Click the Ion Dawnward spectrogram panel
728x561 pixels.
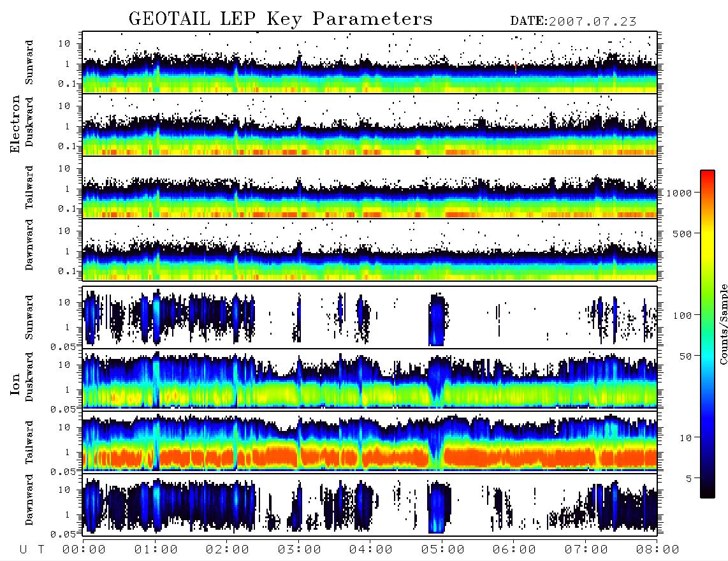pyautogui.click(x=370, y=504)
